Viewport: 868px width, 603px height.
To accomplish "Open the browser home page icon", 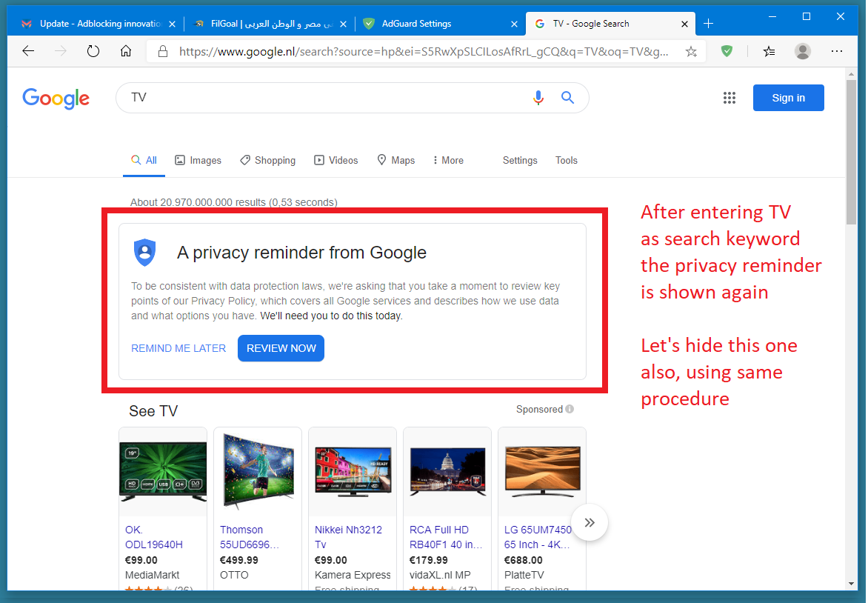I will pyautogui.click(x=126, y=52).
